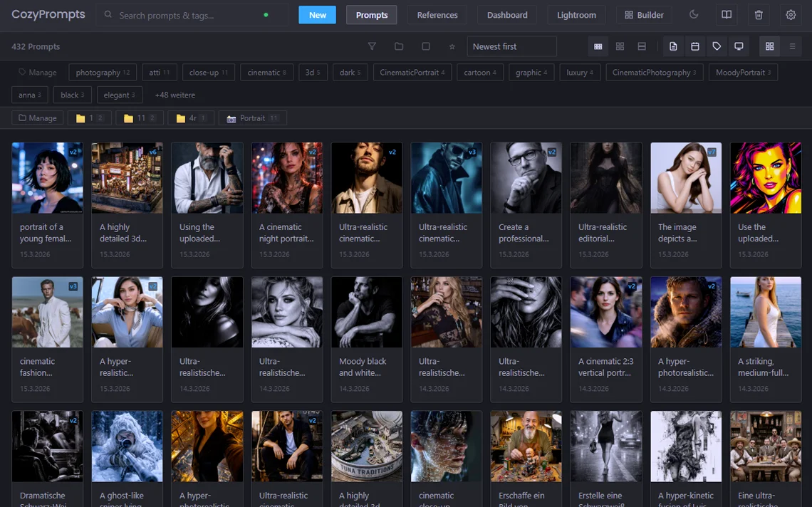Switch to the References tab

437,15
